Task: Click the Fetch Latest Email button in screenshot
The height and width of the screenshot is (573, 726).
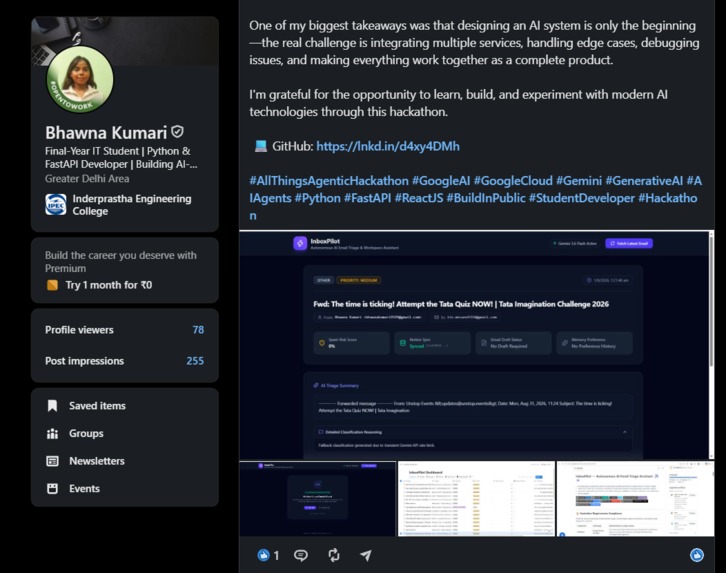Action: 629,243
